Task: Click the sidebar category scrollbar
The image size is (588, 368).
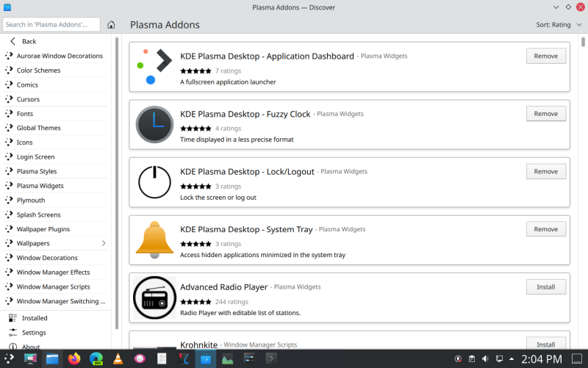Action: coord(117,183)
